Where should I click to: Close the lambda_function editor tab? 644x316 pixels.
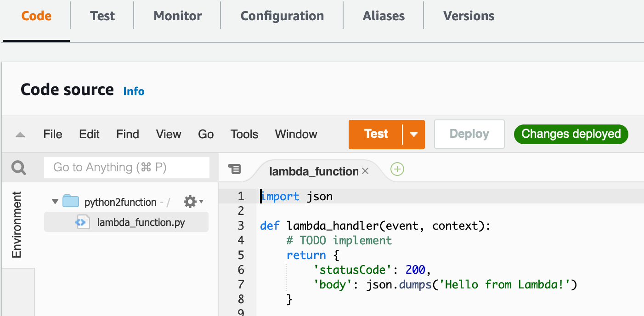tap(365, 171)
